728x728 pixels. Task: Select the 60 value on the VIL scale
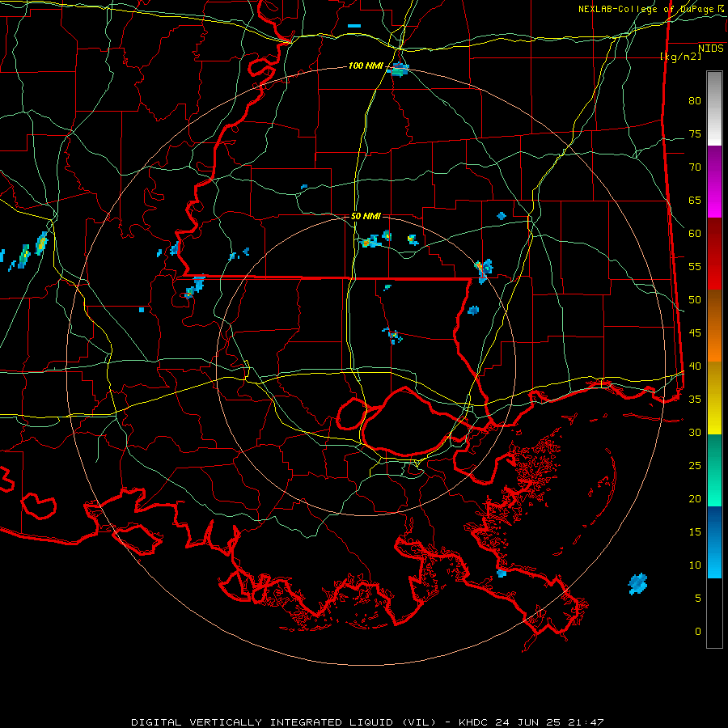pyautogui.click(x=695, y=234)
